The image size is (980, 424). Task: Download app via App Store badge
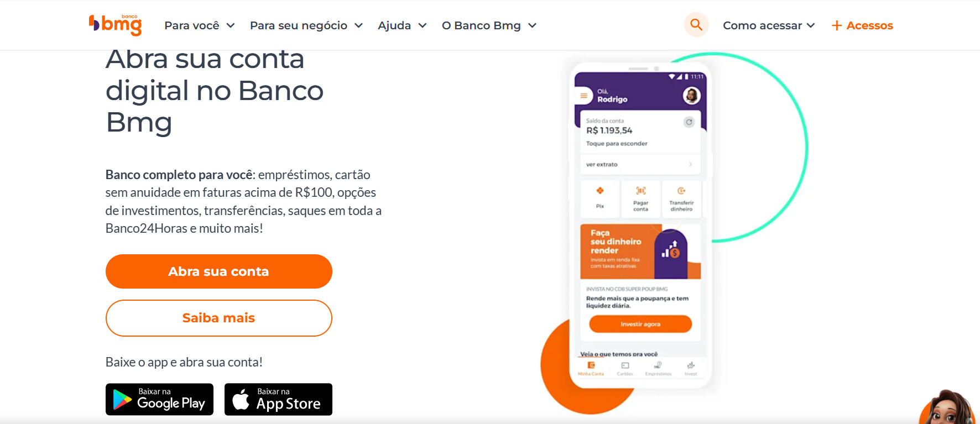pyautogui.click(x=278, y=399)
